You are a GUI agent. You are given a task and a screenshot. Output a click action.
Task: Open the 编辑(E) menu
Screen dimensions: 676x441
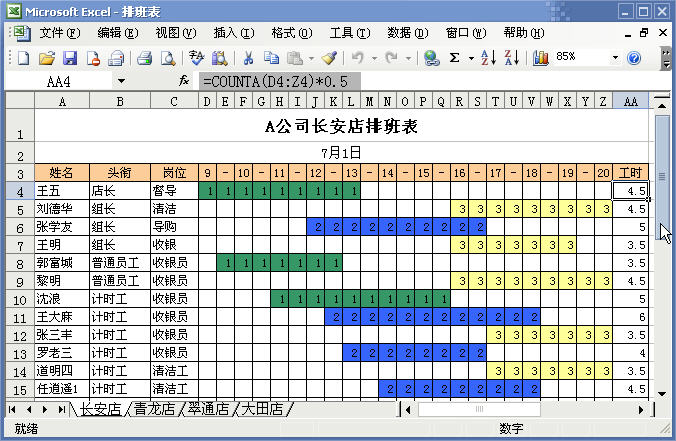pos(117,33)
